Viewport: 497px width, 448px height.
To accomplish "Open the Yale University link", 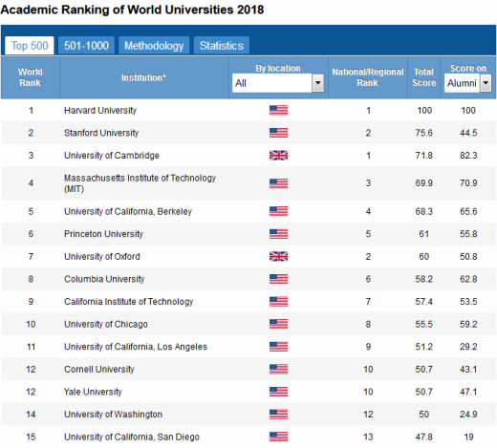I will (93, 392).
